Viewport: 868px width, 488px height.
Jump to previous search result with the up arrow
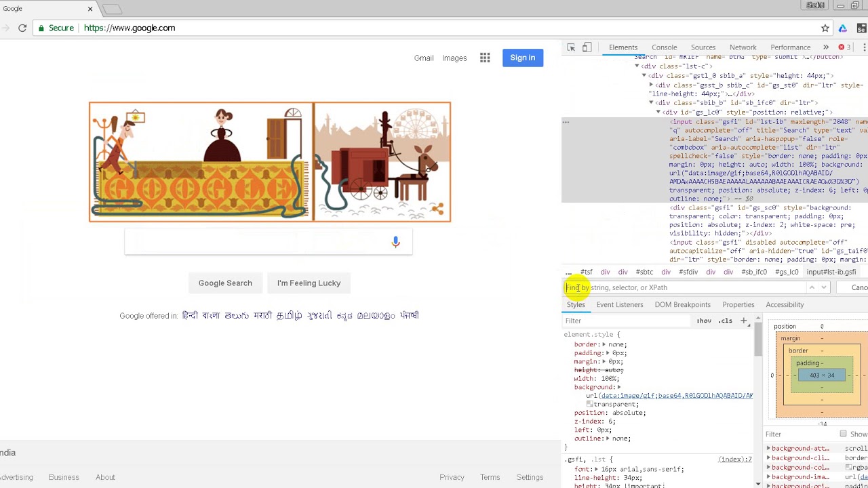(x=812, y=287)
